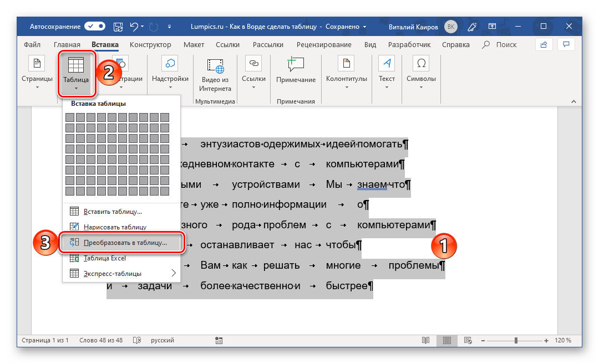Image resolution: width=599 pixels, height=364 pixels.
Task: Select Преобразовать в таблицу... option
Action: [121, 243]
